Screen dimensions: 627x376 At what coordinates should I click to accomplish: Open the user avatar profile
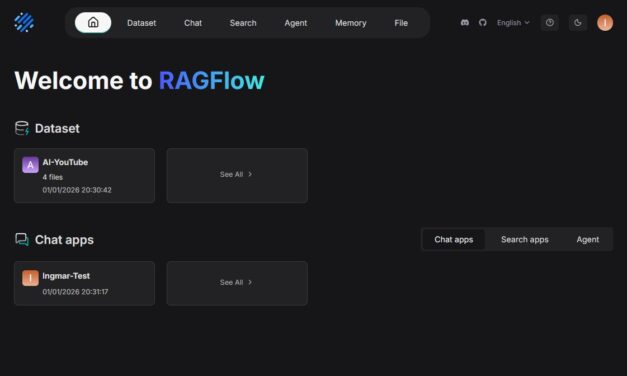(x=605, y=23)
